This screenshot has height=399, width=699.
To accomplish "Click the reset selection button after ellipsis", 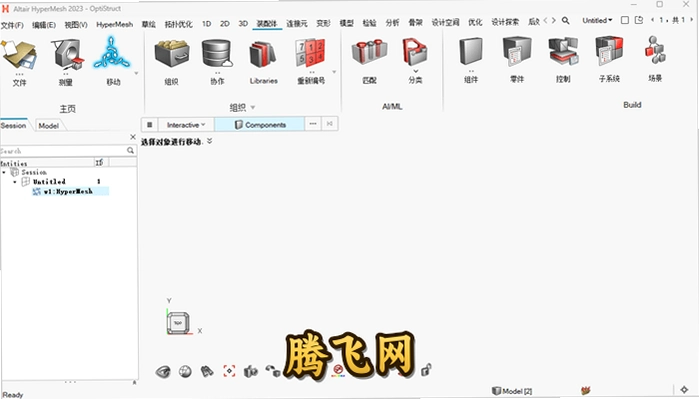I will pos(329,124).
